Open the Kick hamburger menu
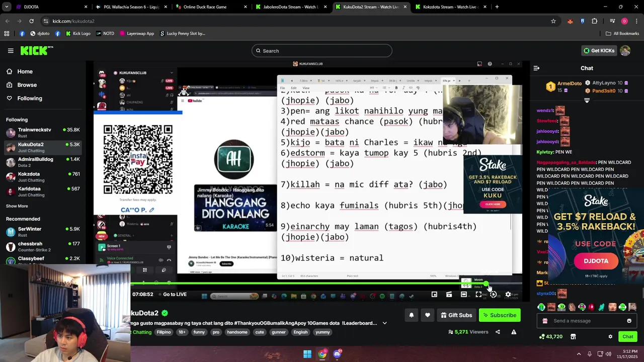Screen dimensions: 644x362 11,51
